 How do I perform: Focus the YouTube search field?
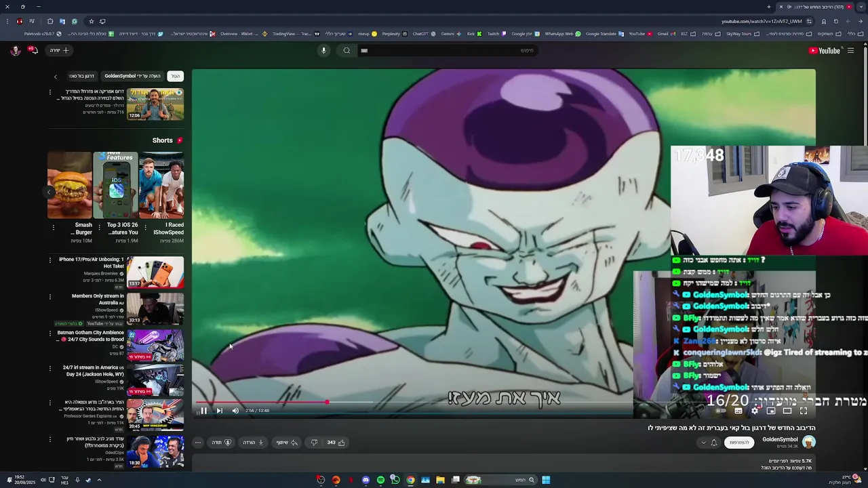[x=448, y=51]
